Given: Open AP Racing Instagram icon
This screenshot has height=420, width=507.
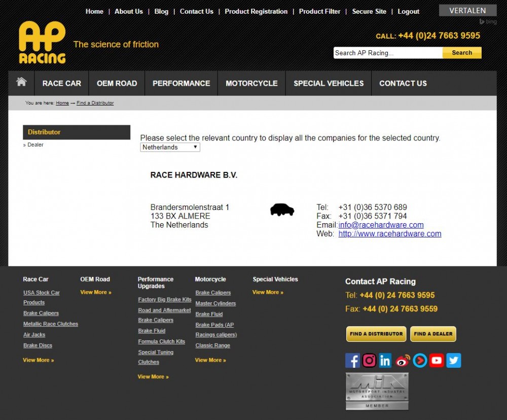Looking at the screenshot, I should pos(369,361).
